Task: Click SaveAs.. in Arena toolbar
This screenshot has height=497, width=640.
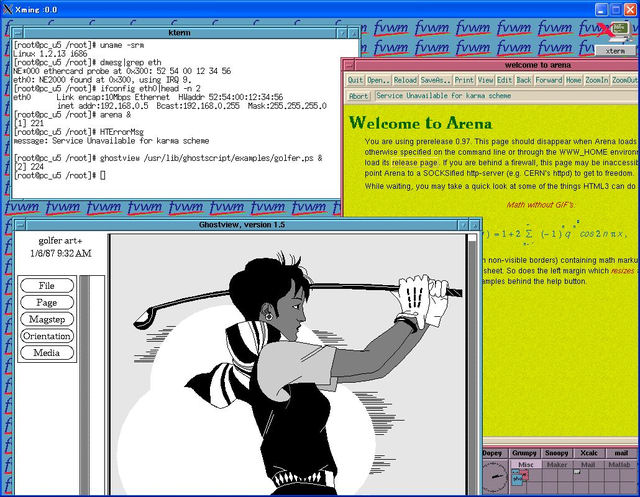Action: pyautogui.click(x=435, y=80)
